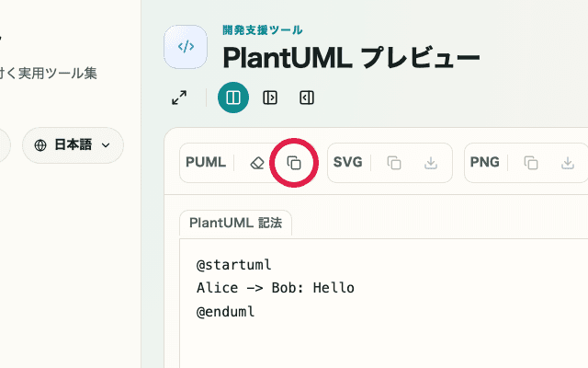Image resolution: width=588 pixels, height=368 pixels.
Task: Click the SVG group label
Action: (x=348, y=162)
